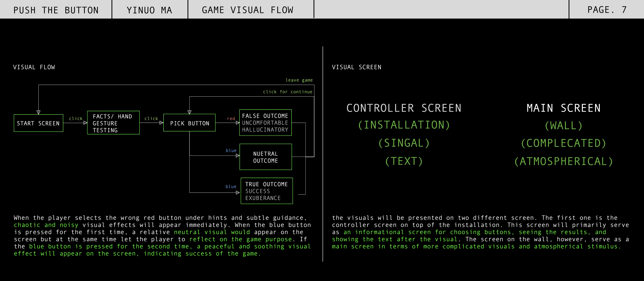Click arrowhead pointing down into START SCREEN
Screen dimensions: 644x281
coord(39,112)
